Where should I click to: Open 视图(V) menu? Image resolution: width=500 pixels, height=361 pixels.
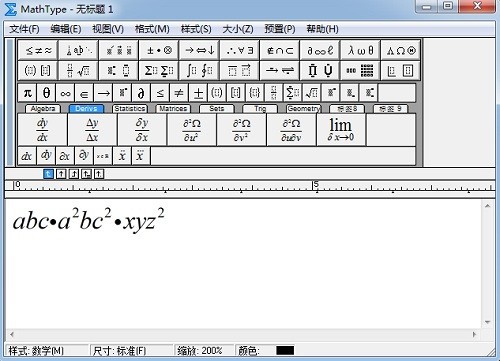108,29
